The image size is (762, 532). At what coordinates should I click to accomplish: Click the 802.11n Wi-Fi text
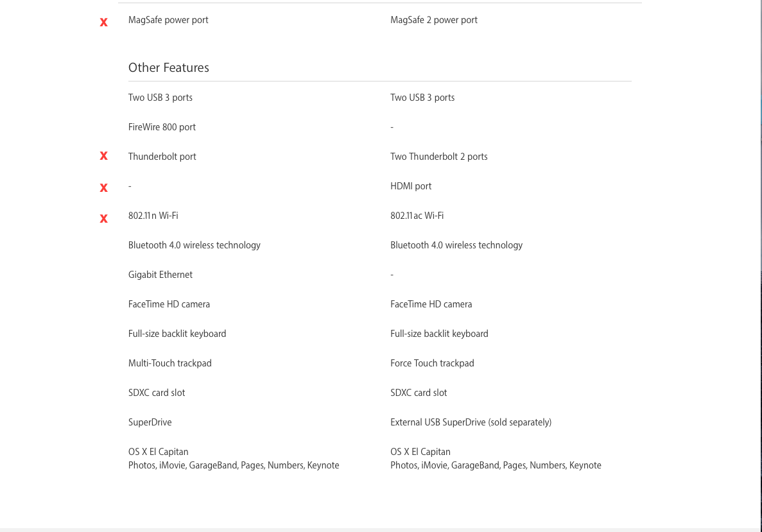point(153,216)
